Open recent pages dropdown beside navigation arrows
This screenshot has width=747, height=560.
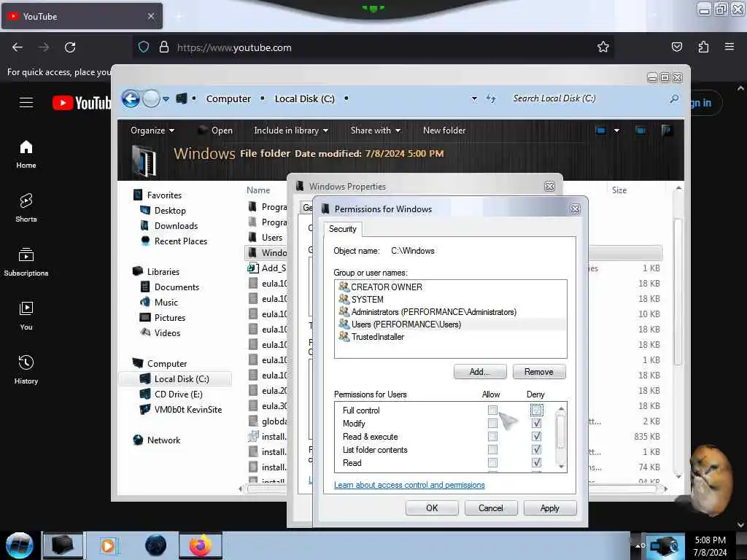pyautogui.click(x=166, y=99)
